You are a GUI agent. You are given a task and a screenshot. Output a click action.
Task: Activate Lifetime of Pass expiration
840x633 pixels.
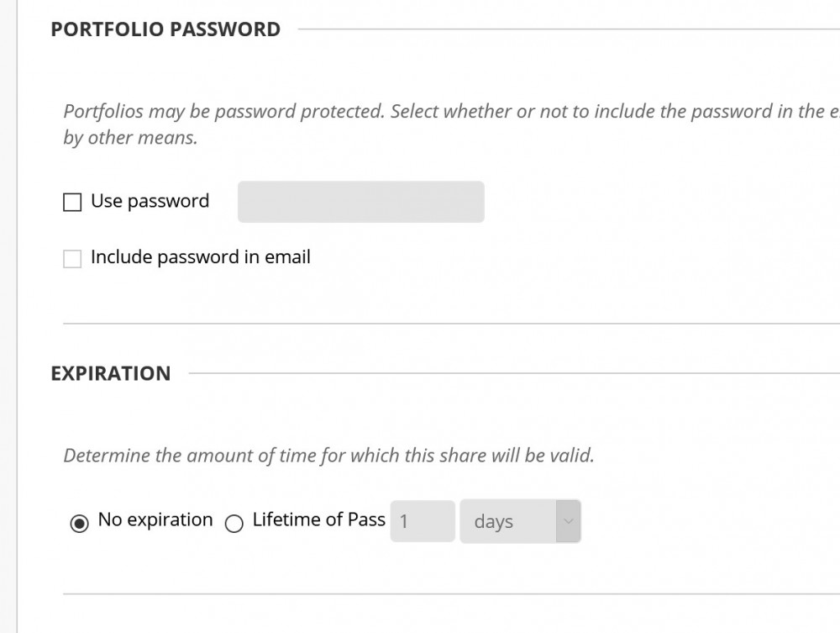[x=234, y=520]
